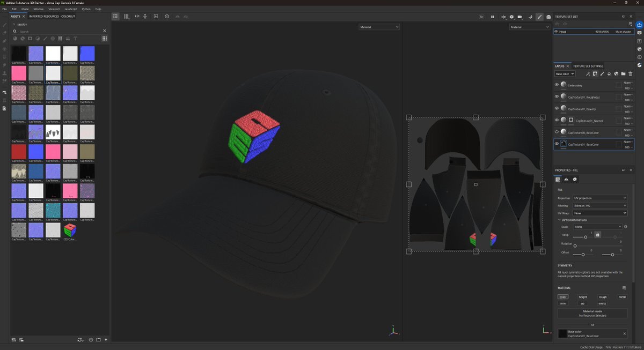Hide the Embroidery layer
The width and height of the screenshot is (644, 350).
pos(557,85)
